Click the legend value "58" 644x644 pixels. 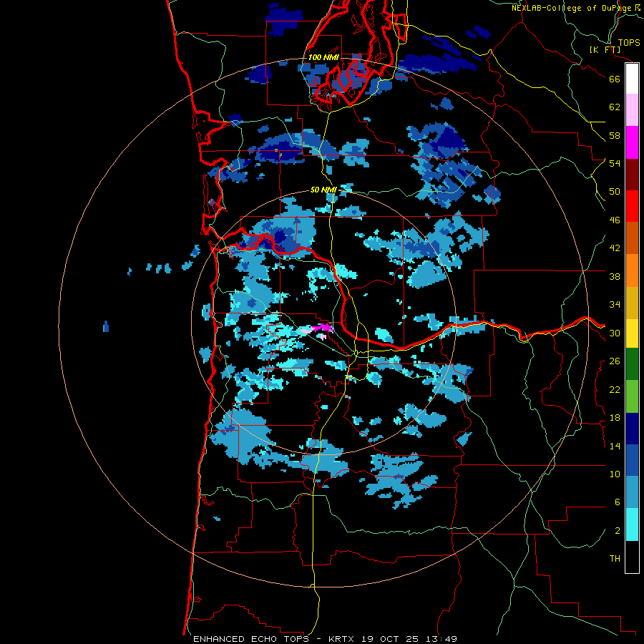click(x=615, y=135)
